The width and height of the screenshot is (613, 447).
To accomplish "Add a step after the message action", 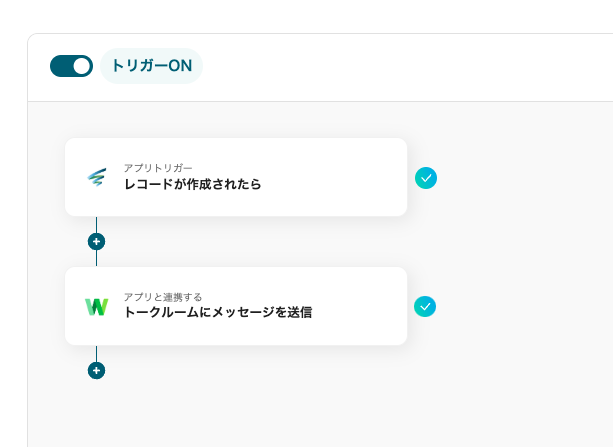I will tap(96, 370).
